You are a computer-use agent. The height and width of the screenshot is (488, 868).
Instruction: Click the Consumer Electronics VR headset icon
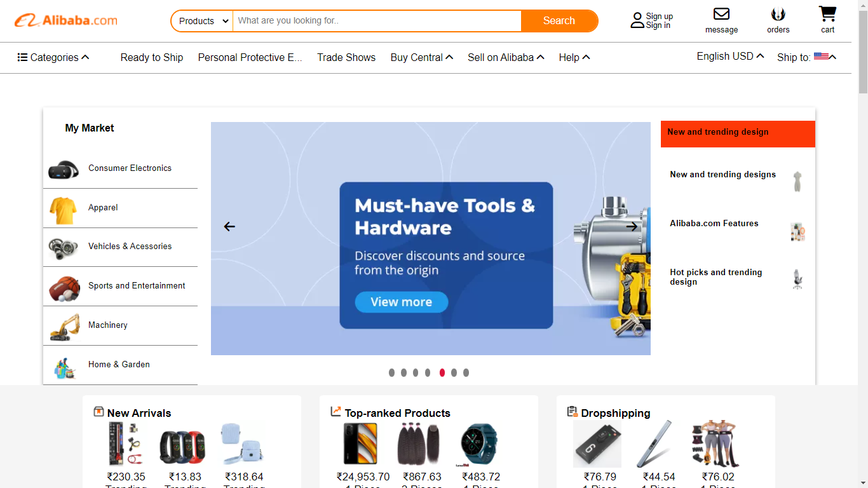(x=64, y=169)
